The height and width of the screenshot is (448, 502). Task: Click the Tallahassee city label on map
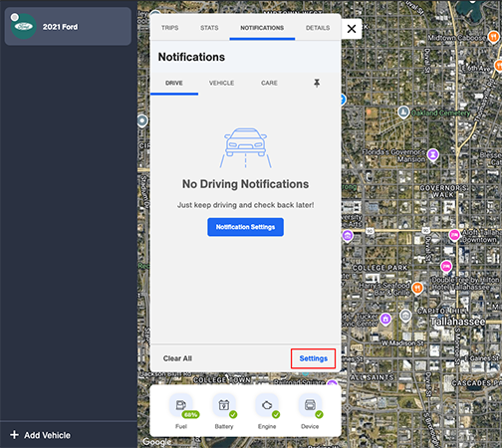click(x=458, y=322)
